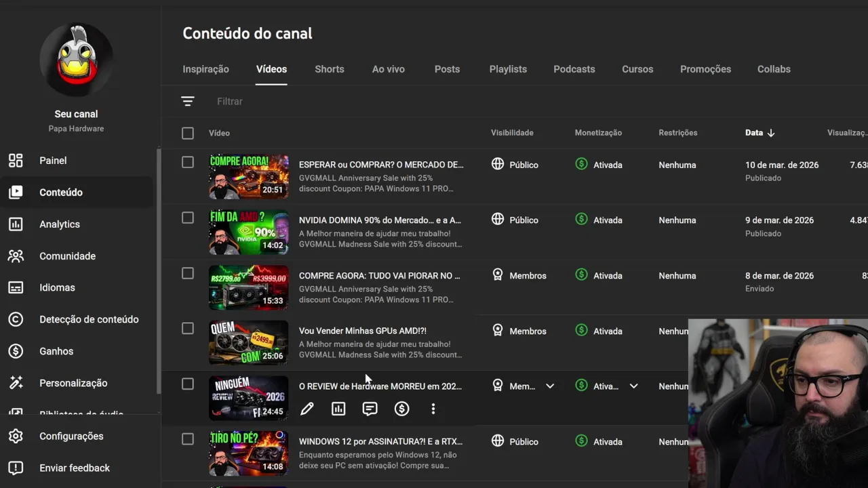Open COMPRE AGORA: TUDO VAI PIORAR title

click(x=379, y=276)
